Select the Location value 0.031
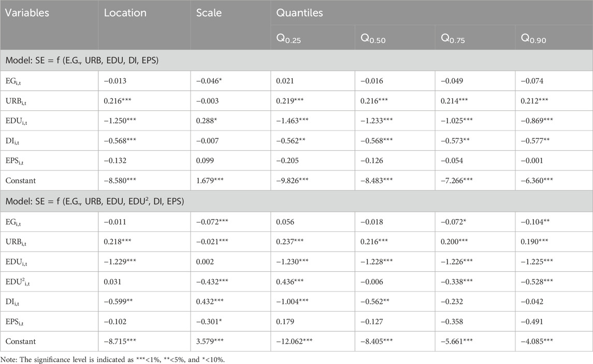Viewport: 593px width, 364px height. pos(113,282)
